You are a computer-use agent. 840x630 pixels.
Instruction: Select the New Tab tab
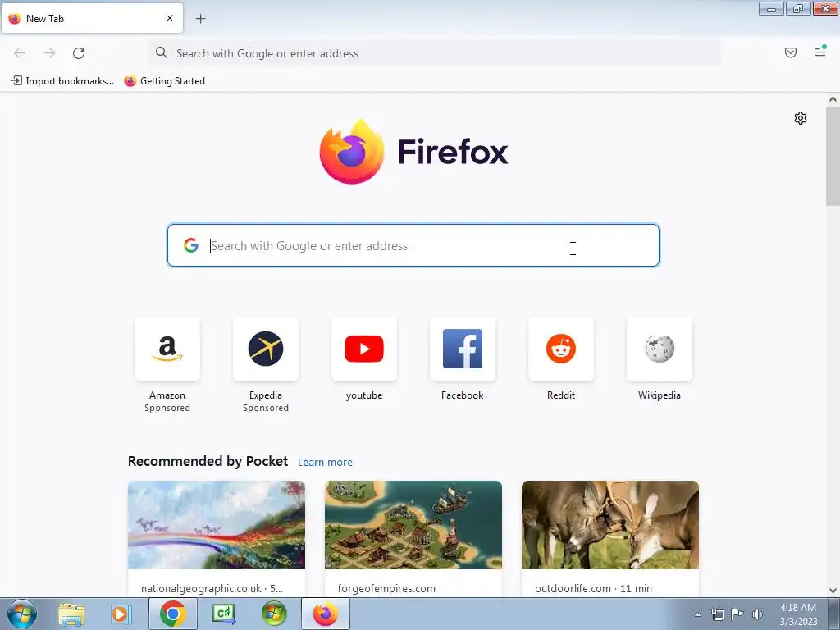click(x=92, y=18)
